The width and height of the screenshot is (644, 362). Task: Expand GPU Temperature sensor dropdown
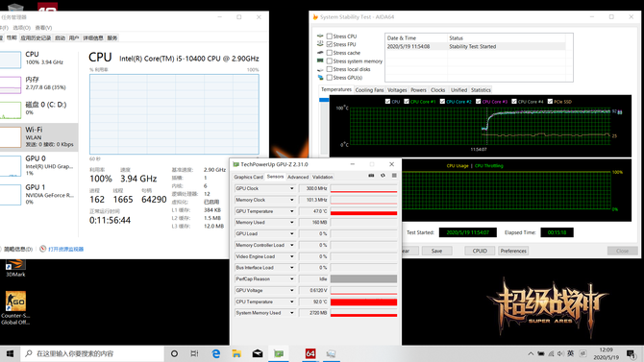pyautogui.click(x=292, y=211)
